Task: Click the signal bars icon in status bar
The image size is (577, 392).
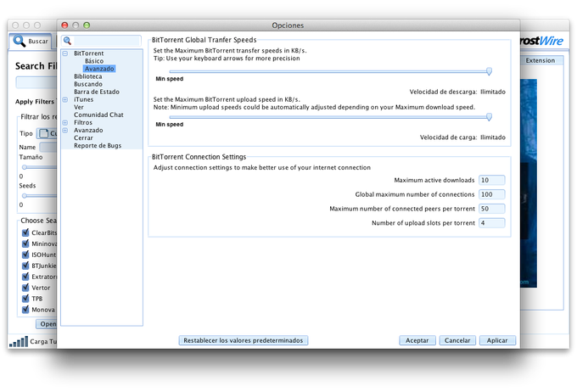Action: tap(19, 342)
